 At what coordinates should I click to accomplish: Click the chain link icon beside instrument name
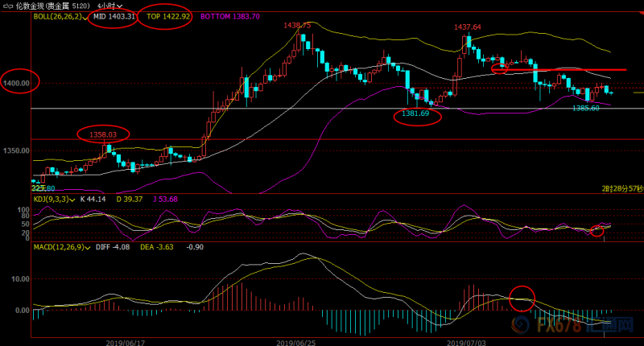click(x=8, y=6)
